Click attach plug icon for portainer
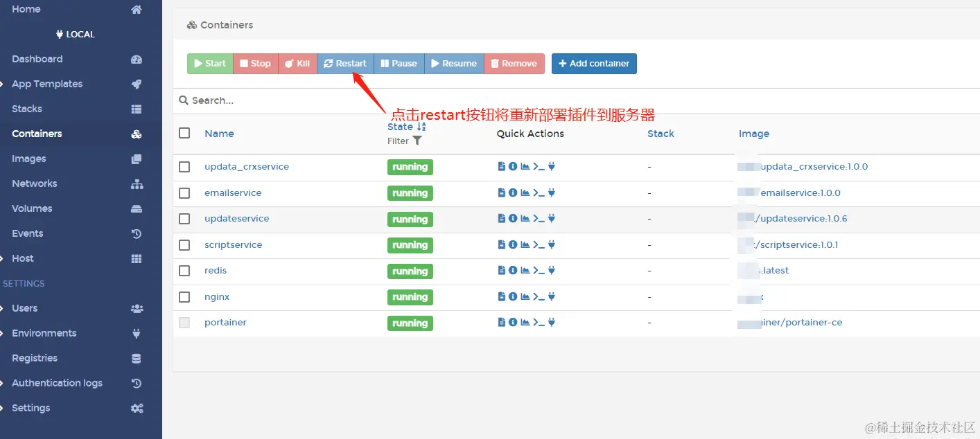This screenshot has width=980, height=439. [552, 322]
